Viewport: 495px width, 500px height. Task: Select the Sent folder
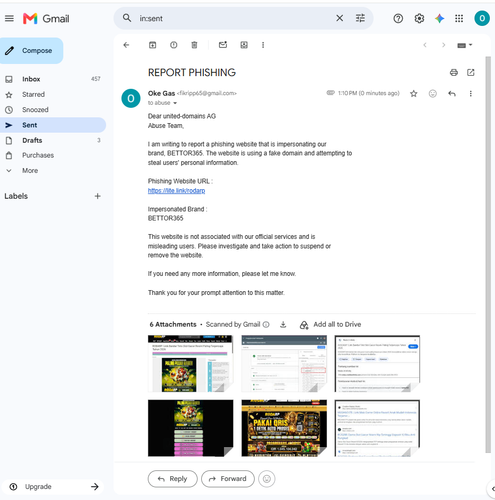53,125
